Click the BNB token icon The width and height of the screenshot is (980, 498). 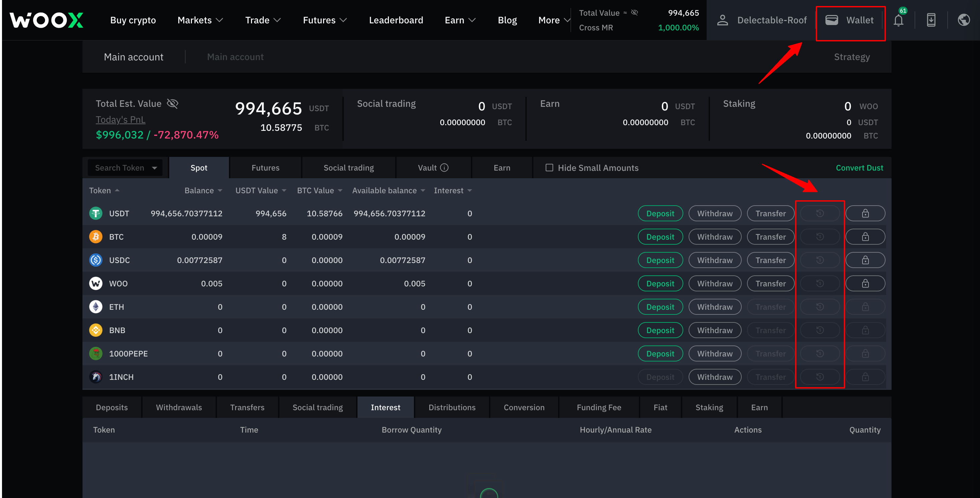click(x=96, y=330)
